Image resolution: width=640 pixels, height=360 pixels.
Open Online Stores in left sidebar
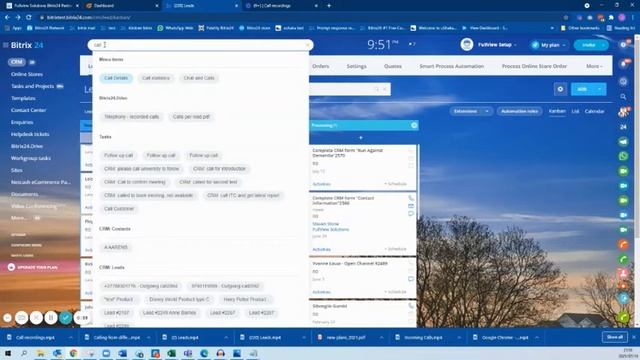pos(27,74)
